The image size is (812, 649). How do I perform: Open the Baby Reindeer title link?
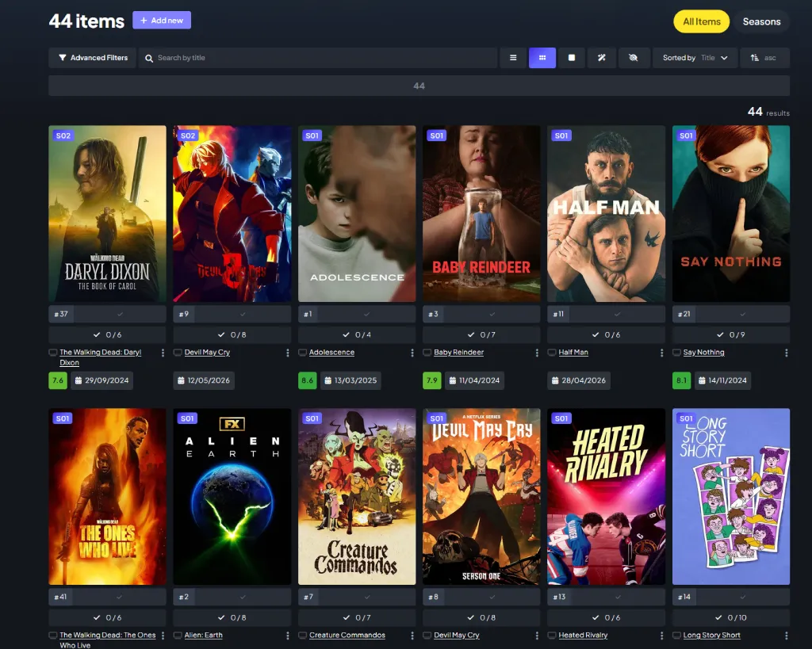pos(459,353)
